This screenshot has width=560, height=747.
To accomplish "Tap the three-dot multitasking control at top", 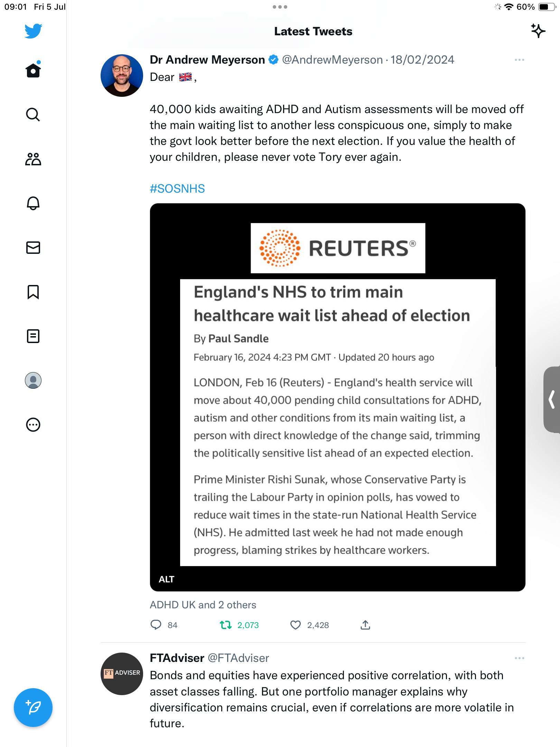I will 280,7.
